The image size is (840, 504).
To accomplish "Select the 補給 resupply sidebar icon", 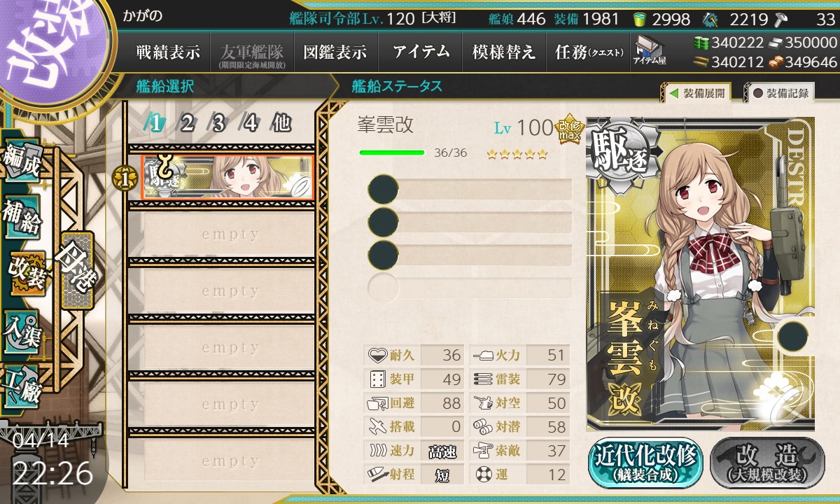I will [x=22, y=218].
